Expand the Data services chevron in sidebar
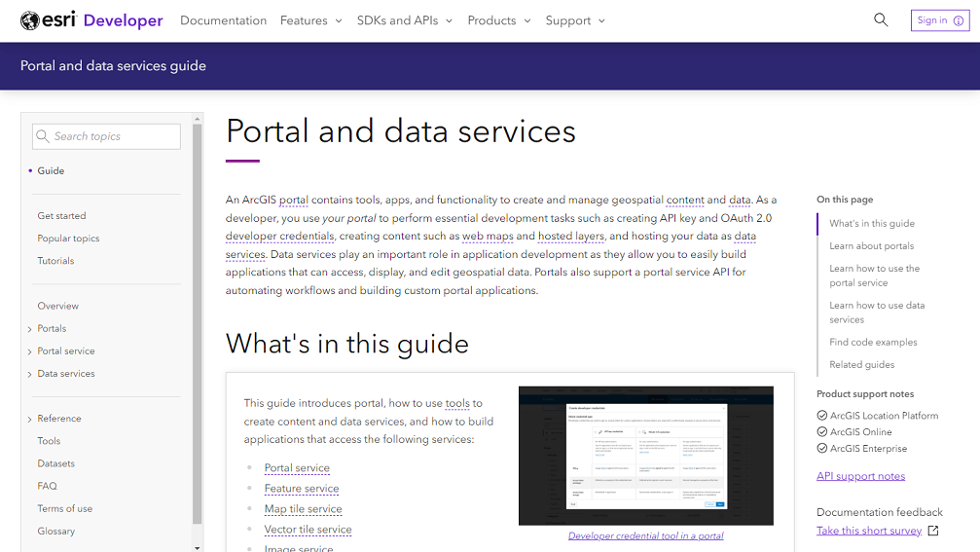 (x=29, y=374)
